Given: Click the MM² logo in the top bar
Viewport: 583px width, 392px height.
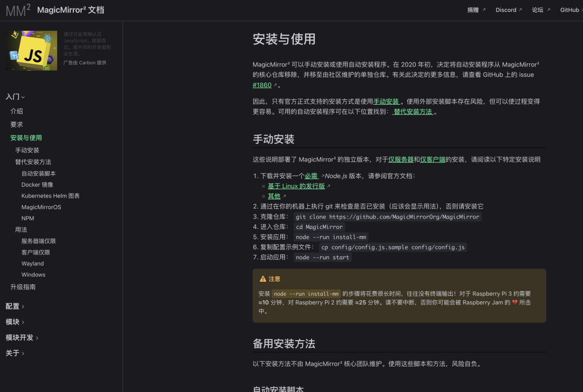Looking at the screenshot, I should 18,9.
